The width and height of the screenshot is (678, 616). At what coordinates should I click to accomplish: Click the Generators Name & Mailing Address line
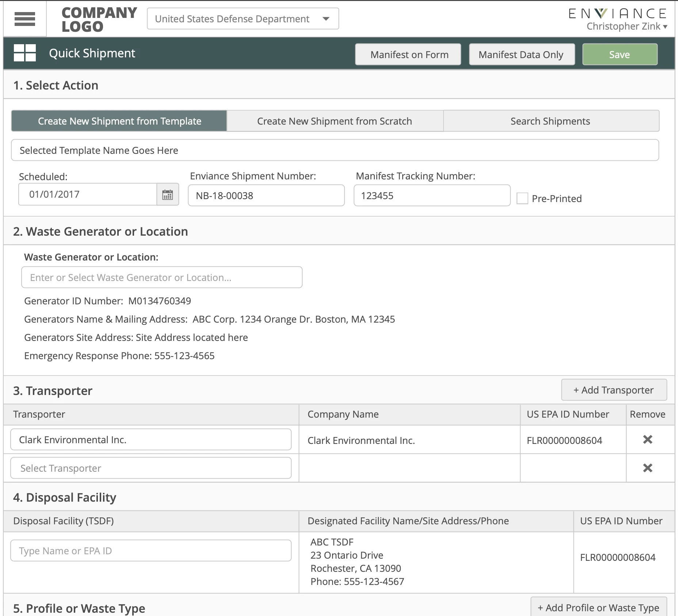click(x=209, y=319)
